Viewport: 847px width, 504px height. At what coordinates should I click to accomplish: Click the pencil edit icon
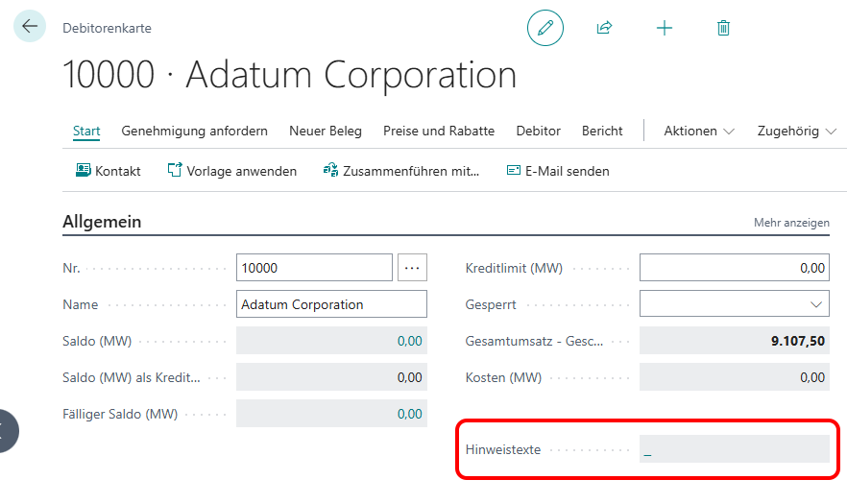(545, 28)
